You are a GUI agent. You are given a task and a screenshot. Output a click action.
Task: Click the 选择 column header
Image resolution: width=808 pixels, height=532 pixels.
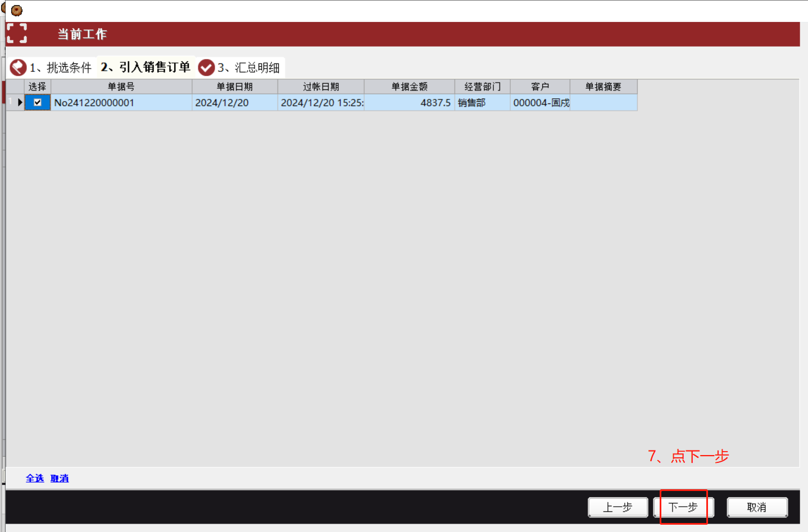[x=38, y=87]
